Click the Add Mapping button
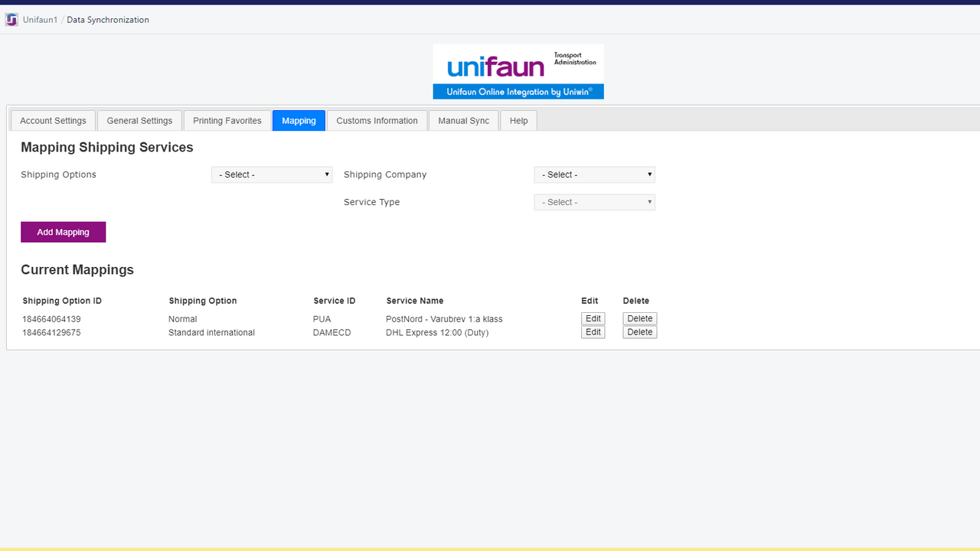This screenshot has height=551, width=980. (x=63, y=232)
